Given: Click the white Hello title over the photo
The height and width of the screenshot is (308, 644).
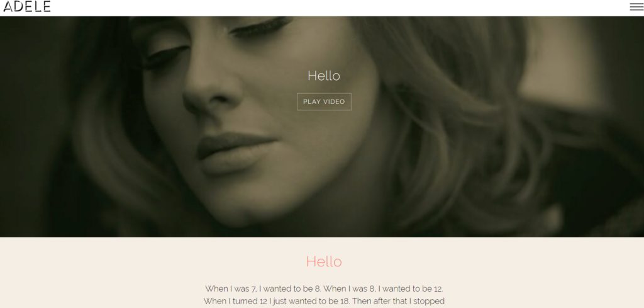Looking at the screenshot, I should (x=324, y=76).
